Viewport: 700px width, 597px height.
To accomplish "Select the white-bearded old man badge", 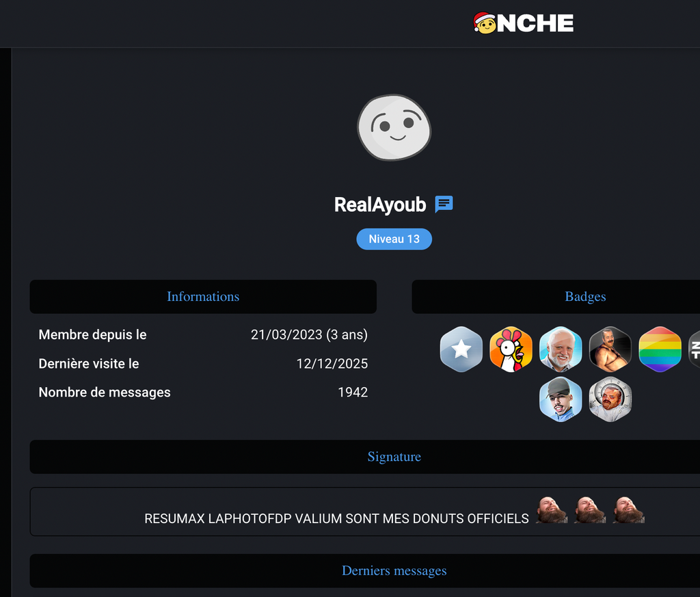I will (x=561, y=349).
